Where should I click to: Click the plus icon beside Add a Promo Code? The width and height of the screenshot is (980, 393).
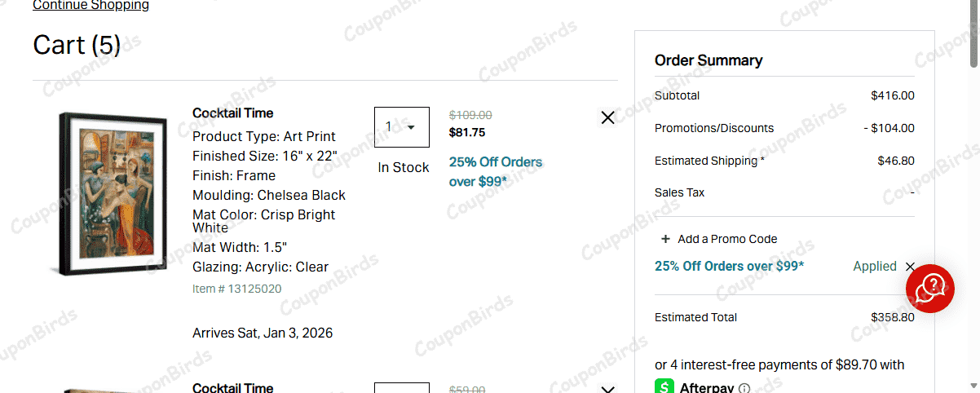pyautogui.click(x=665, y=239)
